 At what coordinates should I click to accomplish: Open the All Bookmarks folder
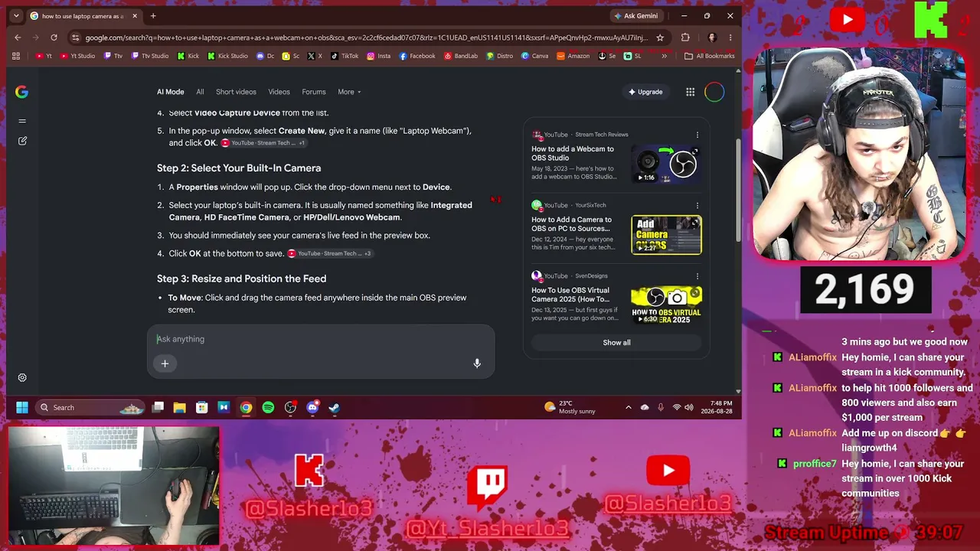[710, 56]
